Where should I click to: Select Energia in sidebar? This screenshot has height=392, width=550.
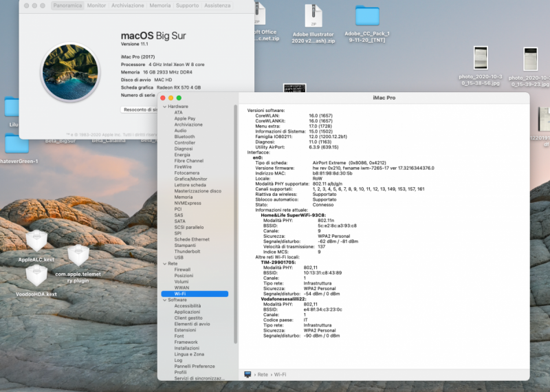click(182, 155)
